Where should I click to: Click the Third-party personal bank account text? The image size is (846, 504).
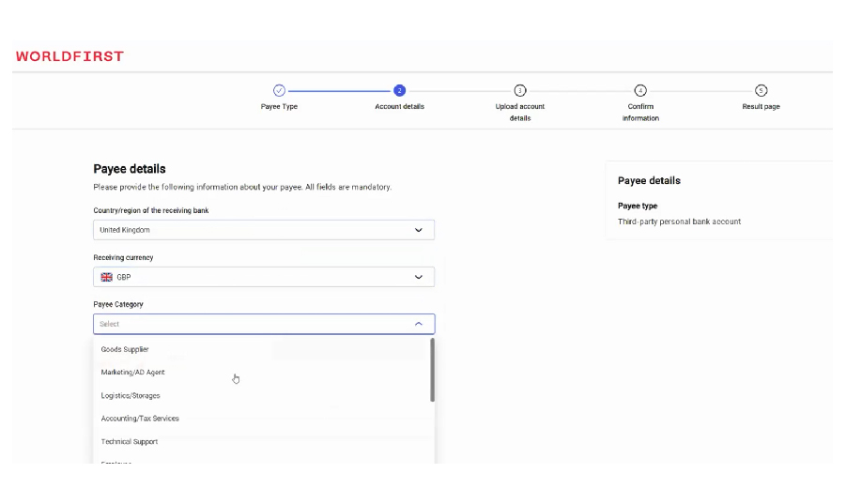click(x=679, y=221)
